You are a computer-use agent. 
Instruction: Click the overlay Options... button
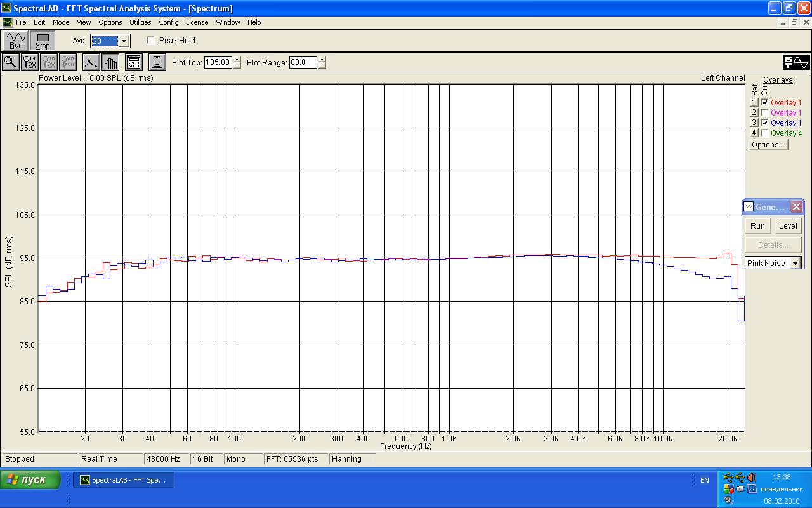(x=768, y=144)
